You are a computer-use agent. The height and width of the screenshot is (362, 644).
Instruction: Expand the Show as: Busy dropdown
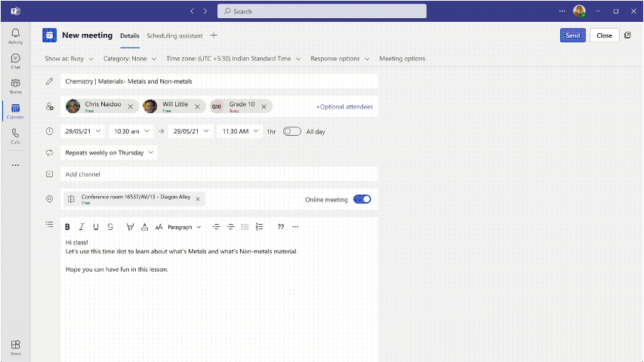coord(69,59)
